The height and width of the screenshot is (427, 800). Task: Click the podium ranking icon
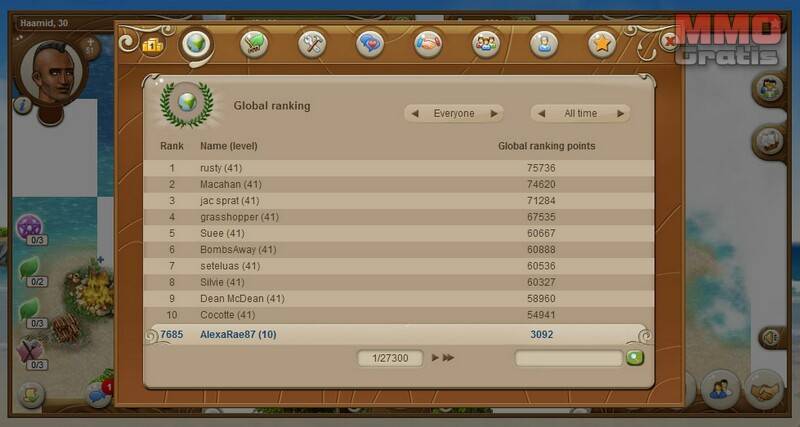pos(151,45)
